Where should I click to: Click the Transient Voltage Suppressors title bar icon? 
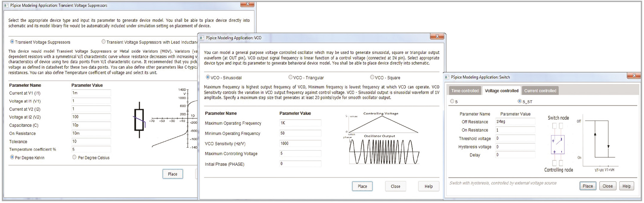coord(6,5)
